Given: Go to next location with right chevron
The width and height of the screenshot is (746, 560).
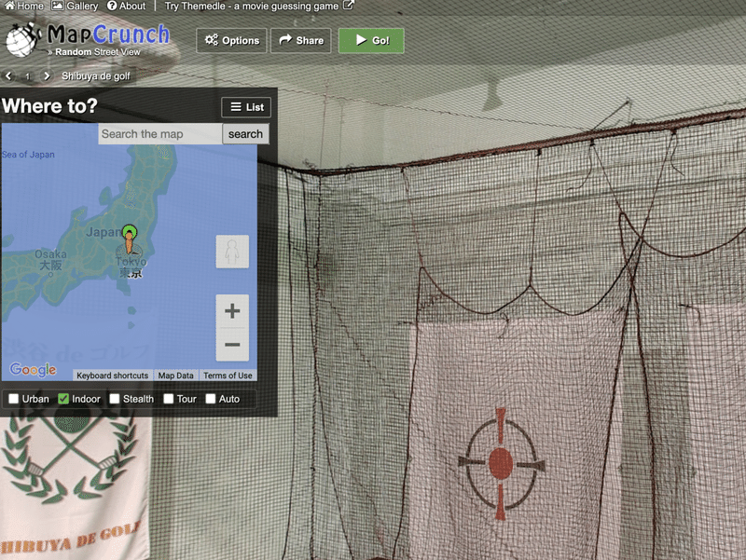Looking at the screenshot, I should (46, 76).
